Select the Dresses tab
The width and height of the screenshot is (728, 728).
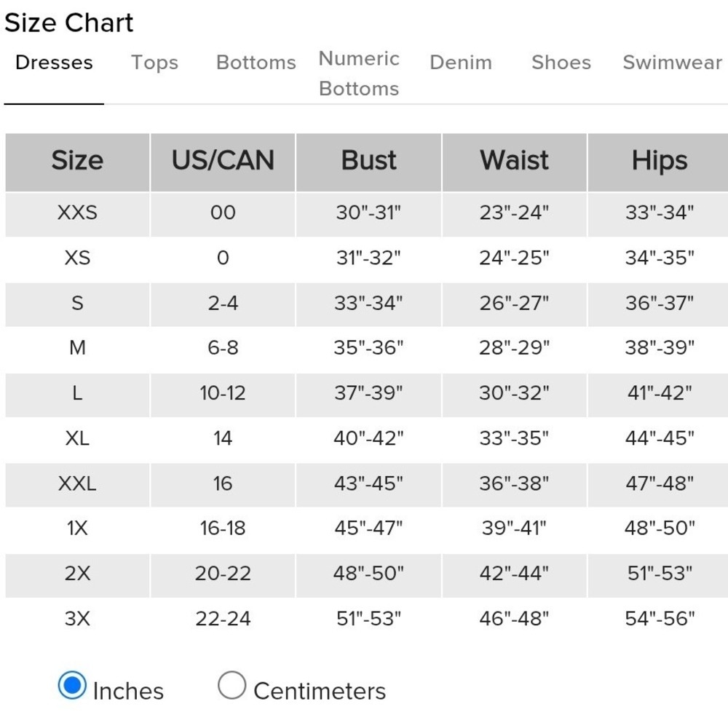click(x=54, y=62)
